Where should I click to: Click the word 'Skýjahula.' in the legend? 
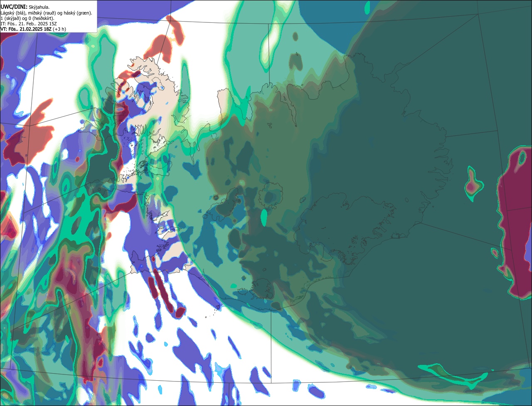(39, 7)
